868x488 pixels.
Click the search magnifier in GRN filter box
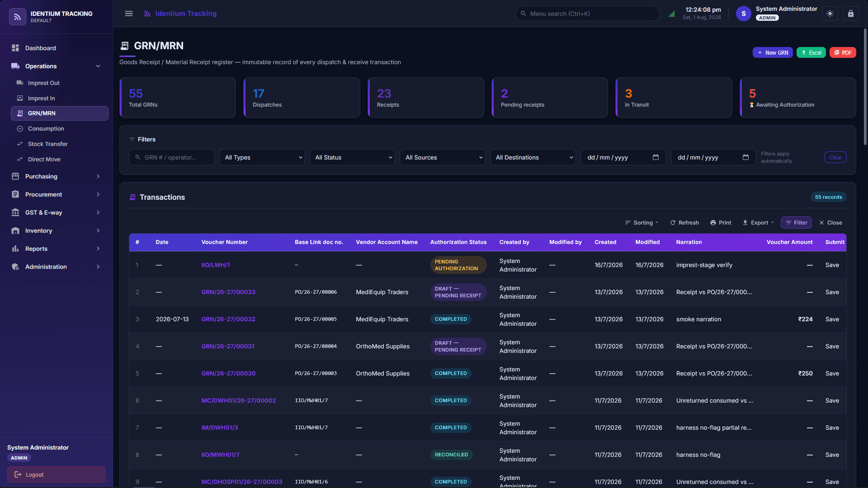tap(138, 157)
